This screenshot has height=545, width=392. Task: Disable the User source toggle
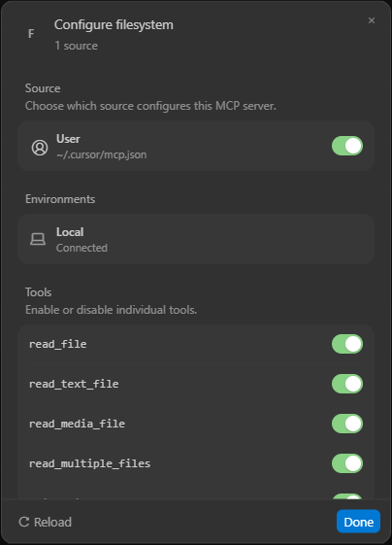(x=347, y=146)
